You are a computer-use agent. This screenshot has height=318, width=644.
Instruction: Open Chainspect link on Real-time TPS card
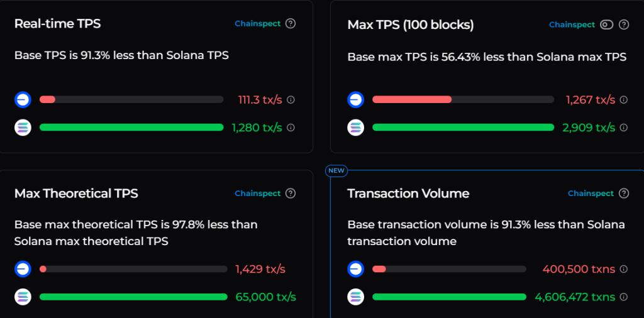[x=258, y=24]
